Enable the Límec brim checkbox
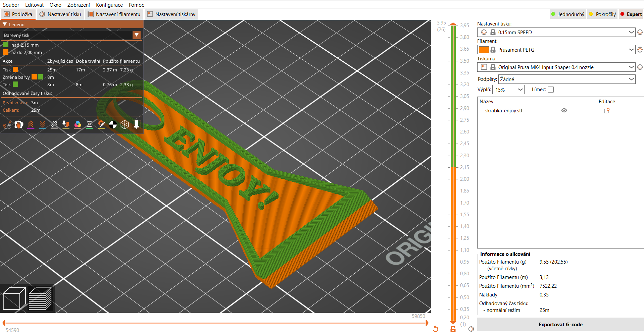Image resolution: width=644 pixels, height=332 pixels. [551, 90]
